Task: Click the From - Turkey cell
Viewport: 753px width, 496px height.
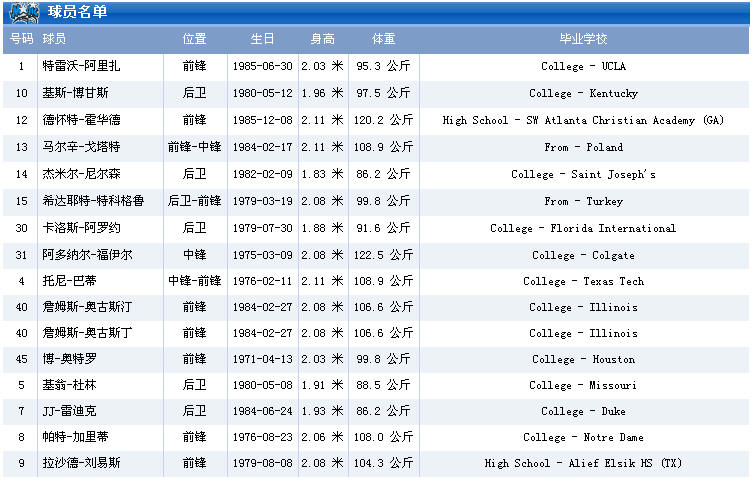Action: [583, 201]
